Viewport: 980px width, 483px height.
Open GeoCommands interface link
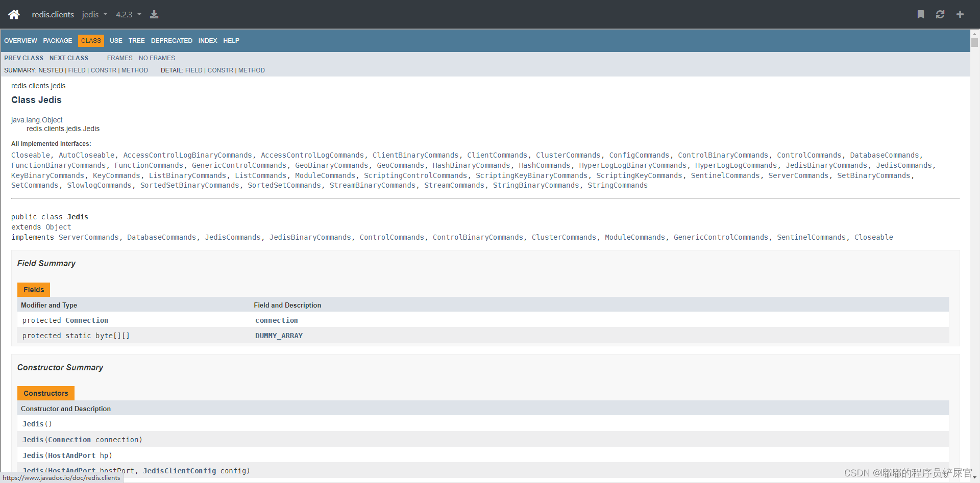coord(400,166)
